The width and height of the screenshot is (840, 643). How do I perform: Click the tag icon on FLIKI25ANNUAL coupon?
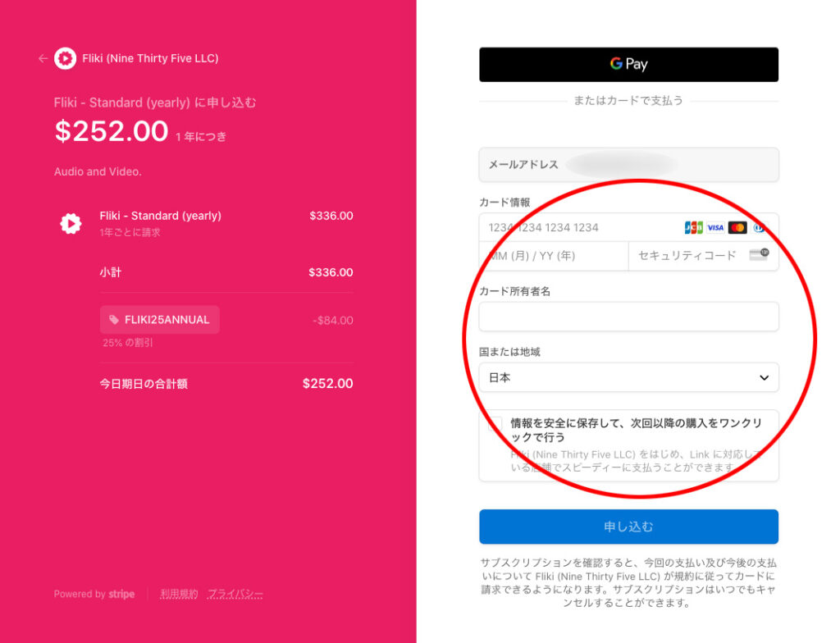click(x=113, y=320)
